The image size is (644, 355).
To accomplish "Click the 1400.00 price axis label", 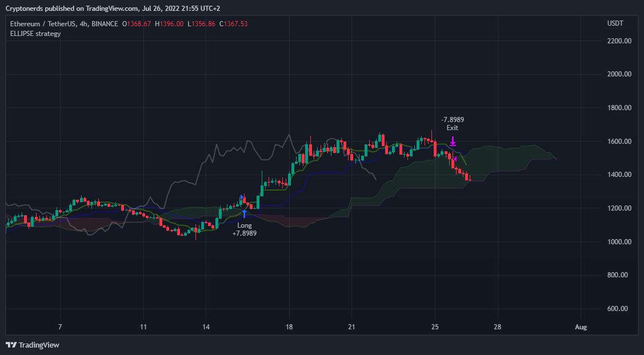I will 619,175.
